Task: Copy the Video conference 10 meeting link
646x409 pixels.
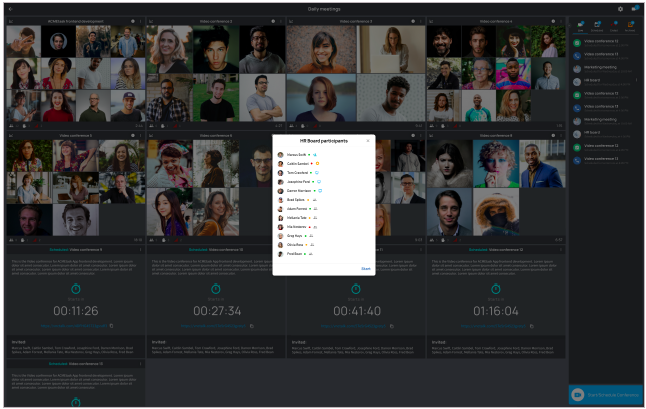Action: coord(252,326)
